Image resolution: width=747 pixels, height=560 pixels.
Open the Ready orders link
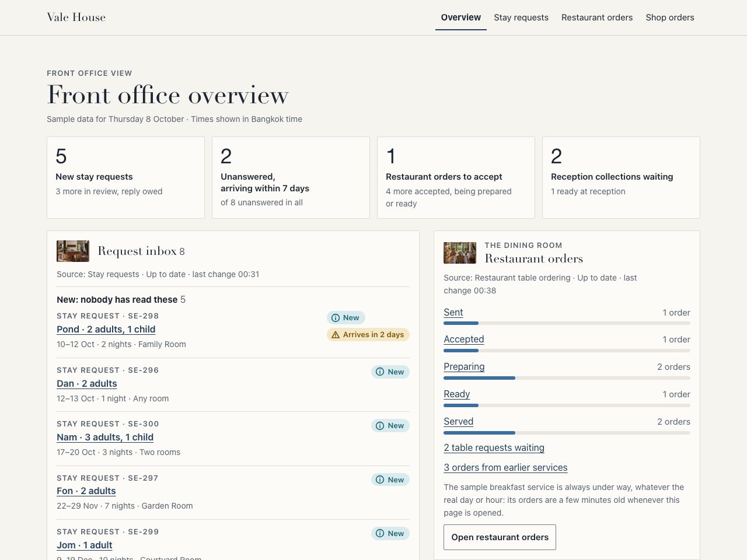click(x=457, y=394)
